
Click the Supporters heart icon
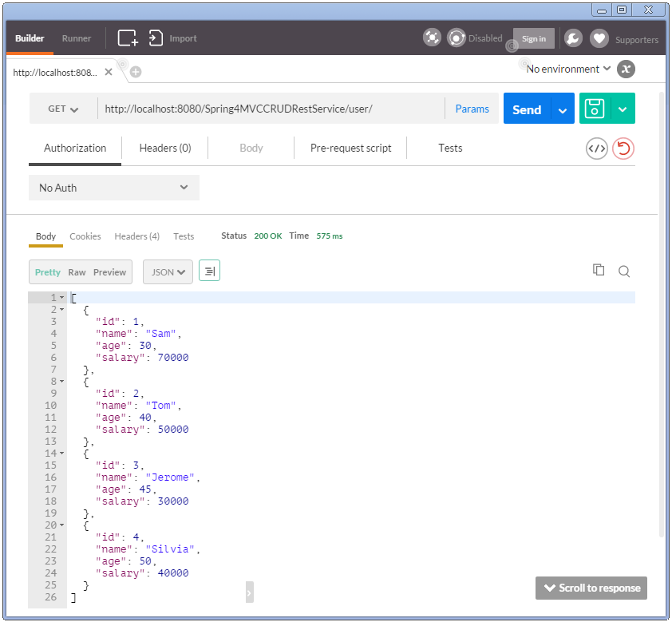pos(599,38)
